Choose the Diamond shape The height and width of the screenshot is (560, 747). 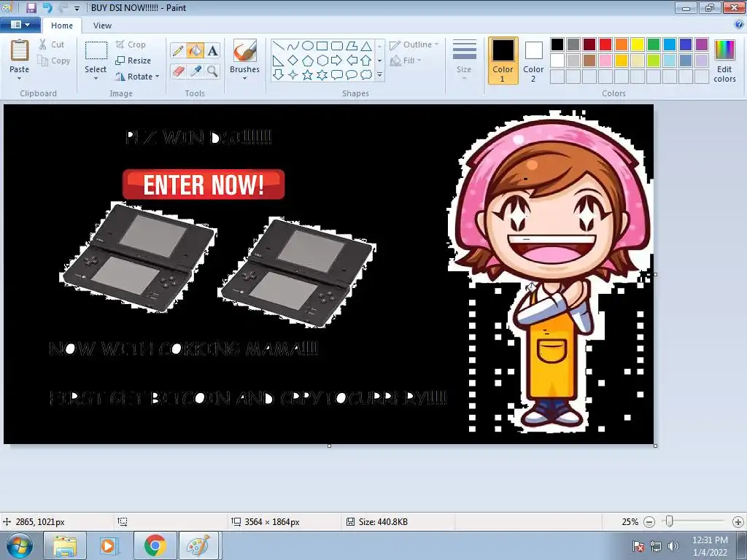[x=293, y=61]
